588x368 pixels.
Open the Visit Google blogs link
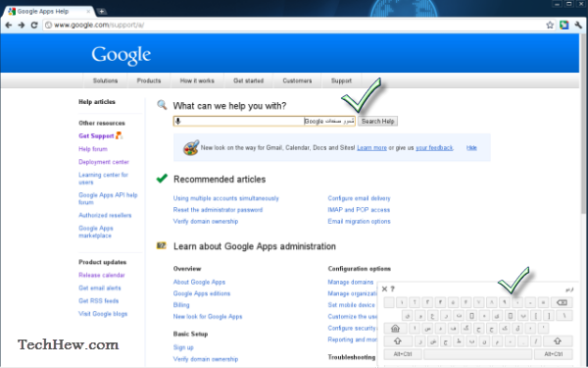pos(103,314)
